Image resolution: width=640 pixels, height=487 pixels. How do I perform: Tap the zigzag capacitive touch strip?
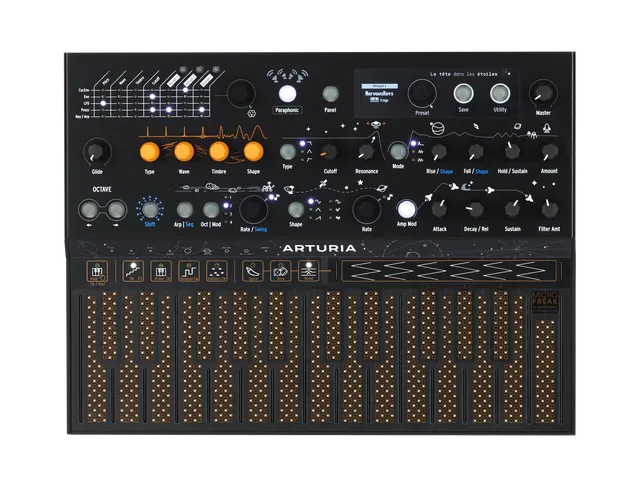[449, 271]
